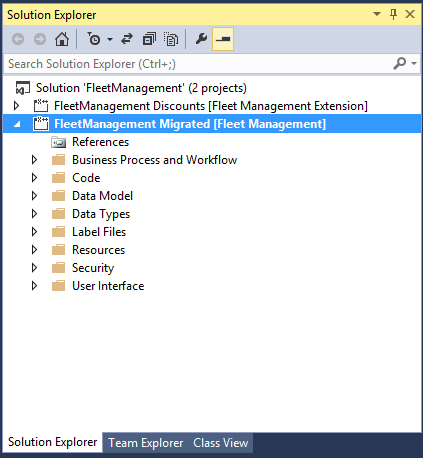
Task: Toggle the highlighted Preview Selected Items button
Action: (223, 39)
